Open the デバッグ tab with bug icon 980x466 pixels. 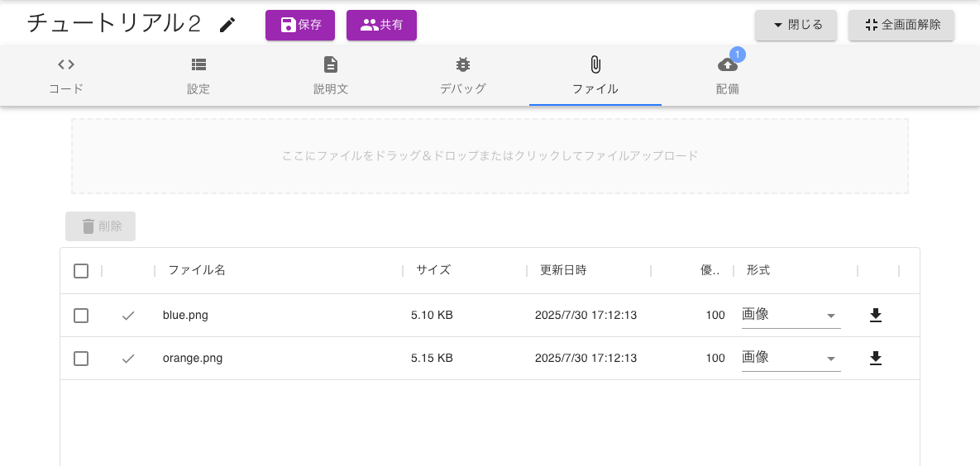coord(463,76)
